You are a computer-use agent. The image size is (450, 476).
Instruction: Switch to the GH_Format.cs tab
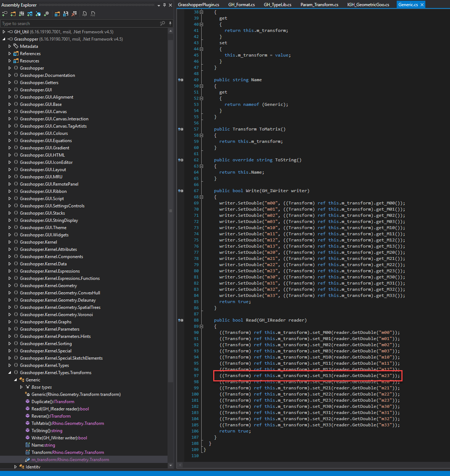(241, 4)
